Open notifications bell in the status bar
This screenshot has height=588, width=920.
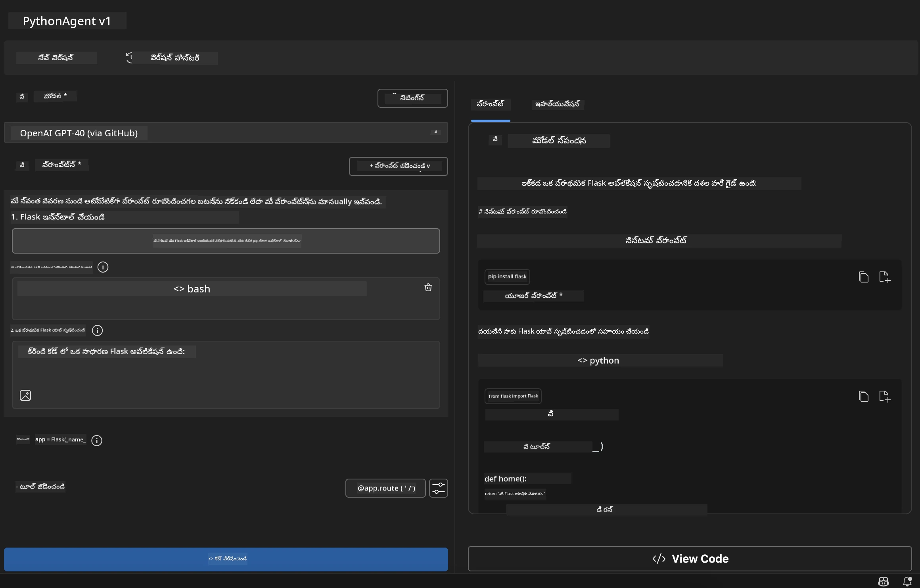click(x=907, y=581)
